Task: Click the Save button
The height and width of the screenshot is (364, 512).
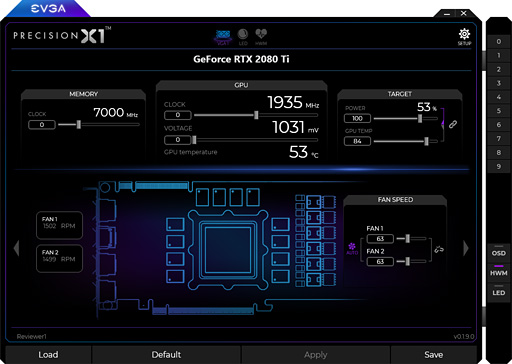Action: click(x=433, y=355)
